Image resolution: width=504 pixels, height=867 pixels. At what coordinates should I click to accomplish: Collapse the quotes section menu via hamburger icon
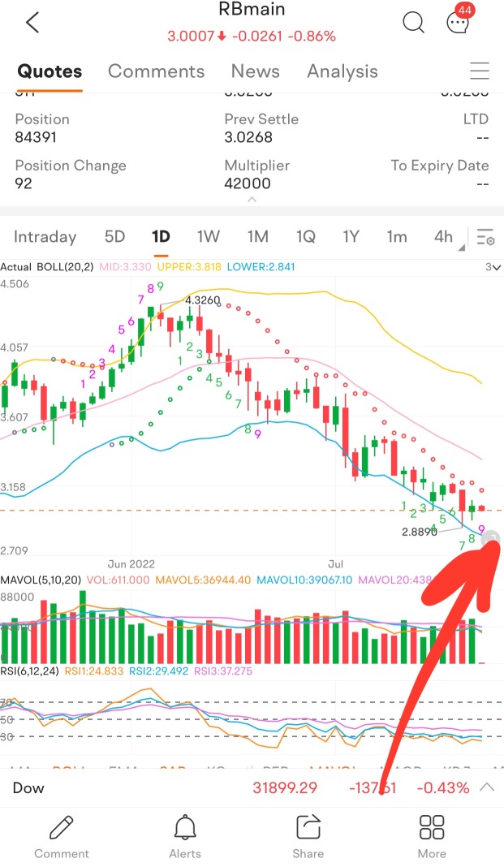[x=480, y=71]
